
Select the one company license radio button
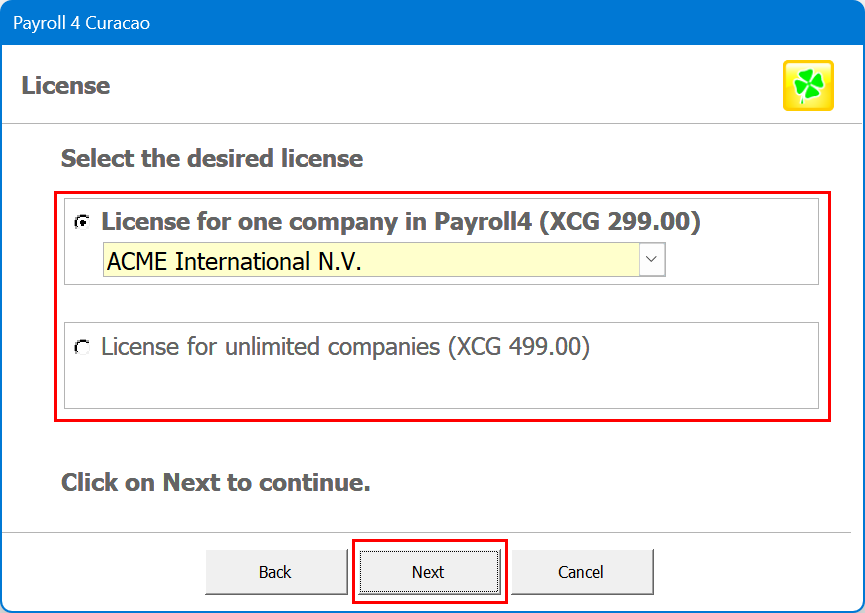point(82,223)
